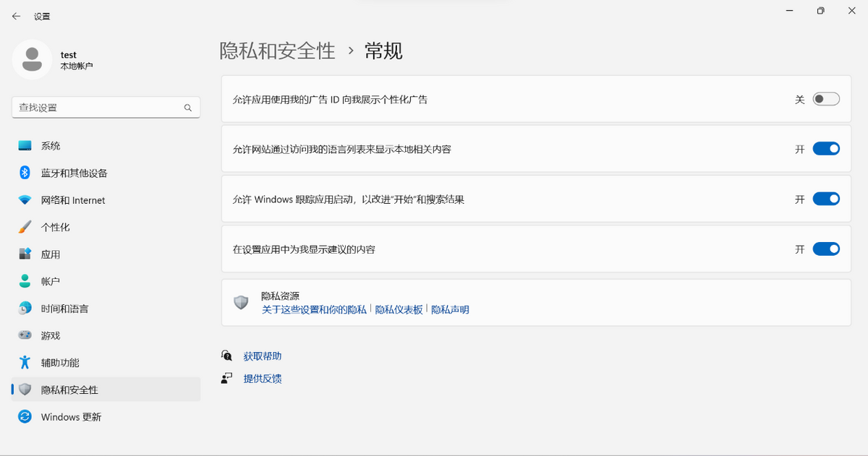Image resolution: width=868 pixels, height=456 pixels.
Task: Open 系统 settings category
Action: (106, 146)
